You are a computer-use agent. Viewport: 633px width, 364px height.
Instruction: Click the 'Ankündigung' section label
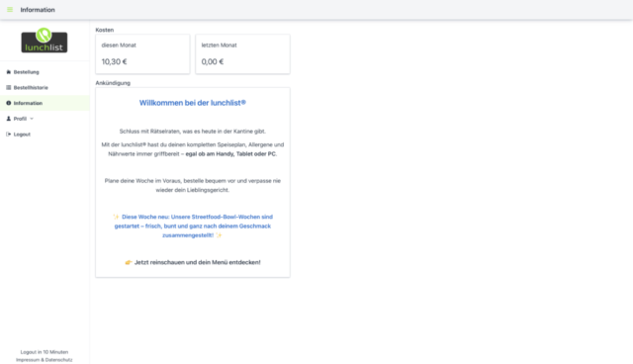(x=113, y=83)
